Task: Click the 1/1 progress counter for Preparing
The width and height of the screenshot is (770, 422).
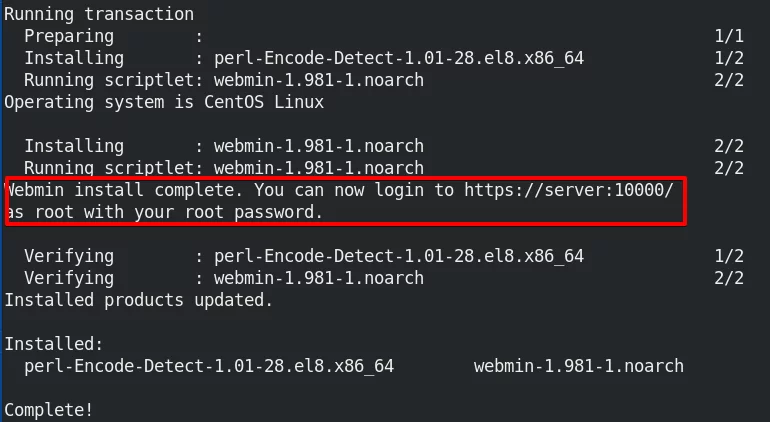Action: tap(729, 36)
